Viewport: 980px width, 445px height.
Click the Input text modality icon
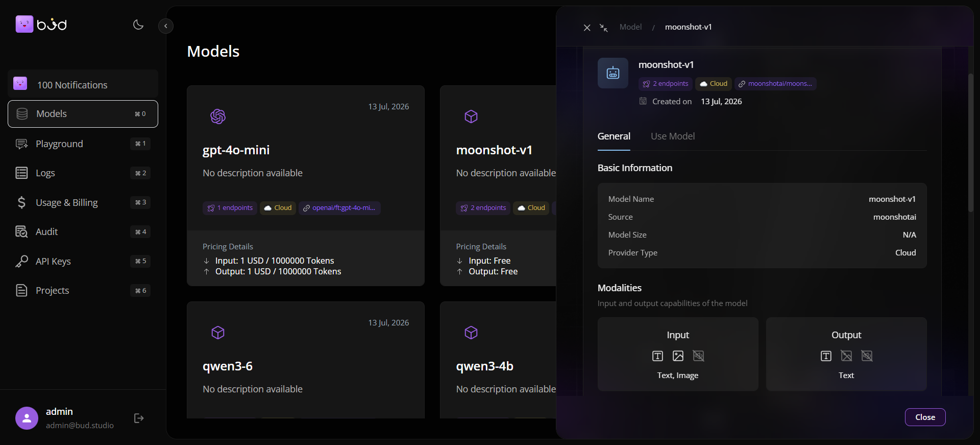658,356
